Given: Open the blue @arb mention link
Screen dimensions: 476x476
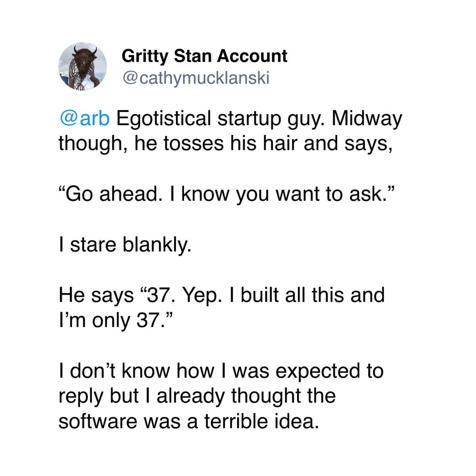Looking at the screenshot, I should pos(84,118).
